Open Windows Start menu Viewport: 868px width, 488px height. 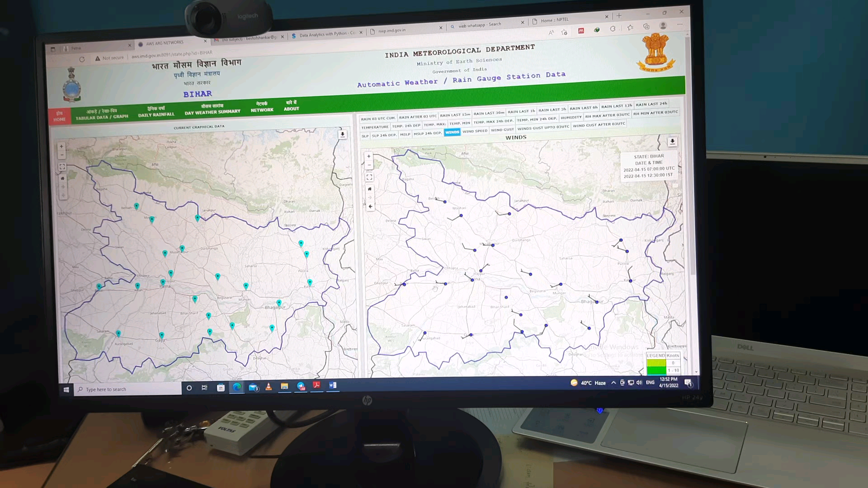coord(66,389)
